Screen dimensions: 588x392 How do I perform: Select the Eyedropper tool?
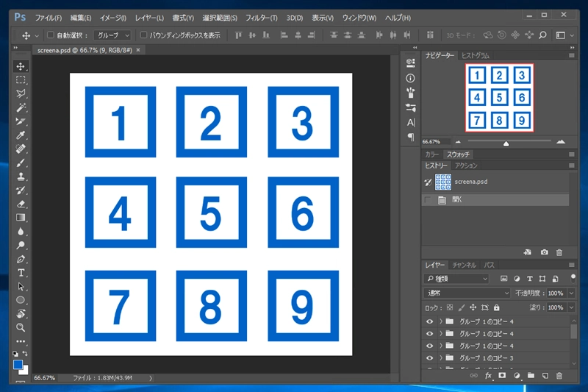[21, 135]
